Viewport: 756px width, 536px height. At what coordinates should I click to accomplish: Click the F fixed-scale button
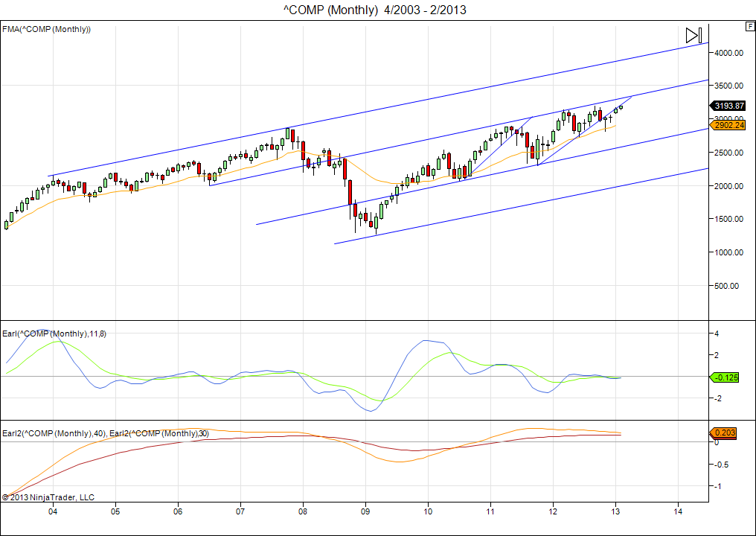(x=749, y=27)
